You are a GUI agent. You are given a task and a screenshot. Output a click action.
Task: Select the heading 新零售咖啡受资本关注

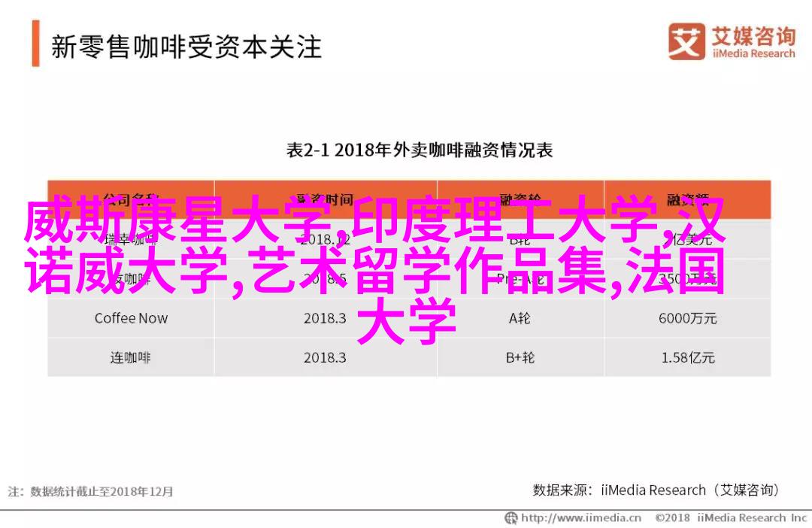186,47
